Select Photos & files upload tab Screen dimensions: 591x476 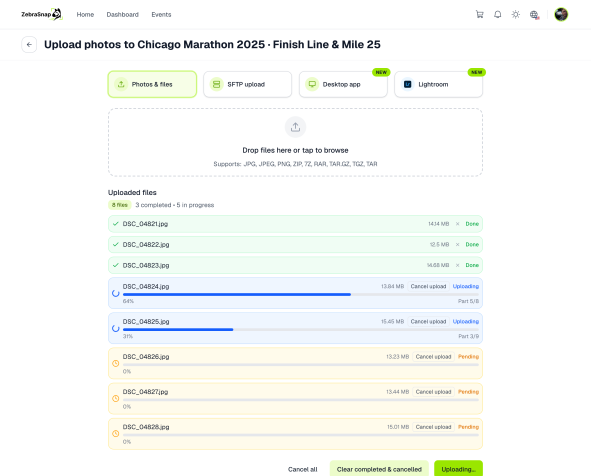152,84
